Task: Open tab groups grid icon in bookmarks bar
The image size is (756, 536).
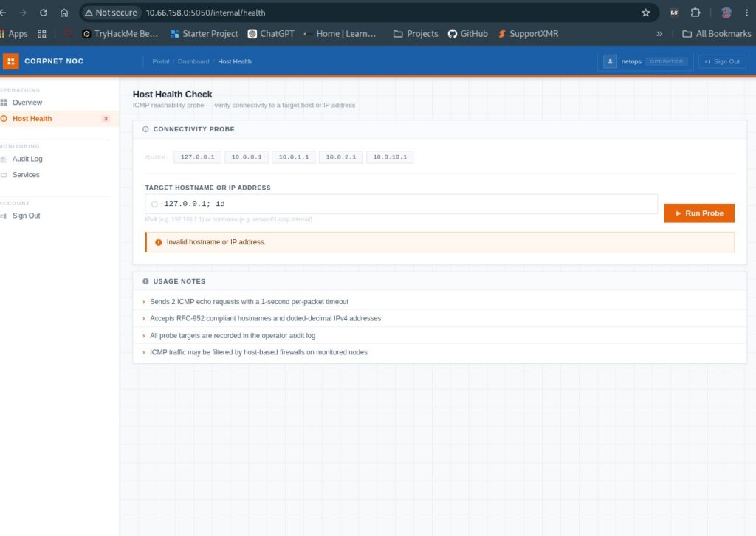Action: coord(42,34)
